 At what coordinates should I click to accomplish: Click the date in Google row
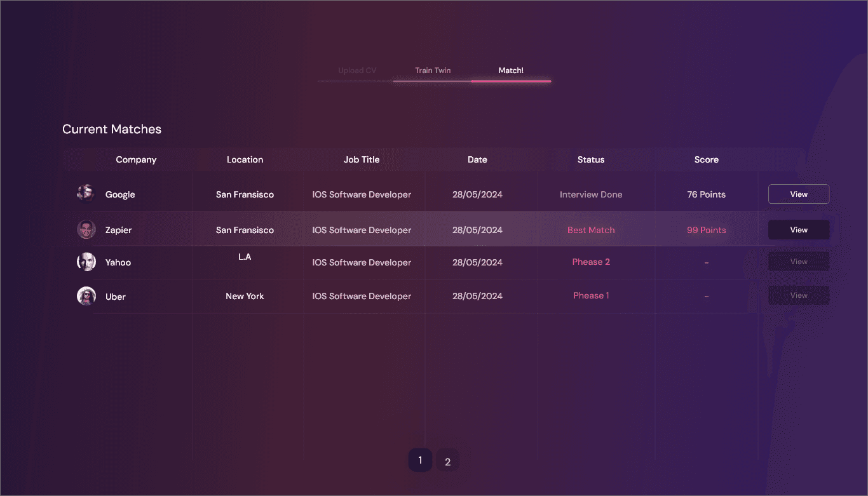477,194
